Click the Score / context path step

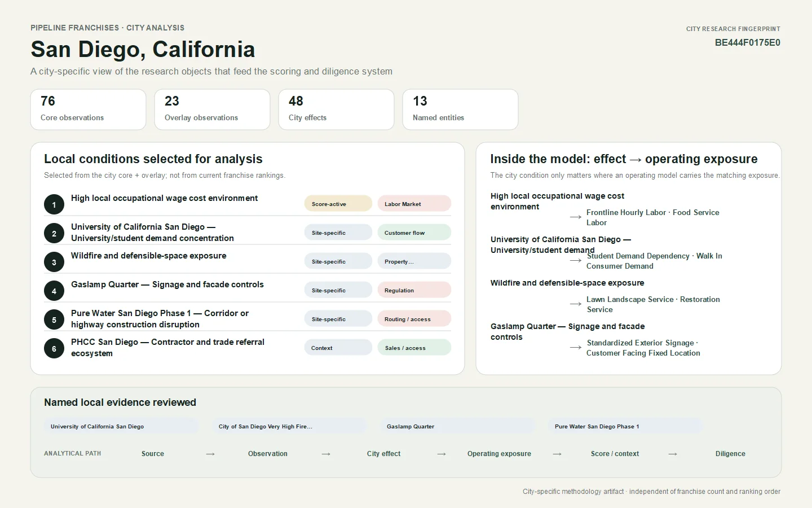(615, 454)
